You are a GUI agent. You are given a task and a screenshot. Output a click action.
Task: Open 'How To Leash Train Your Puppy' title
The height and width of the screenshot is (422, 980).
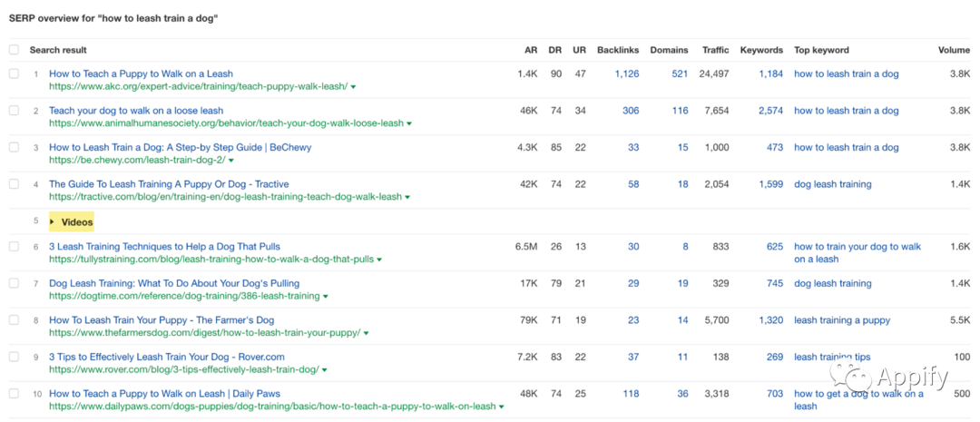[x=162, y=320]
